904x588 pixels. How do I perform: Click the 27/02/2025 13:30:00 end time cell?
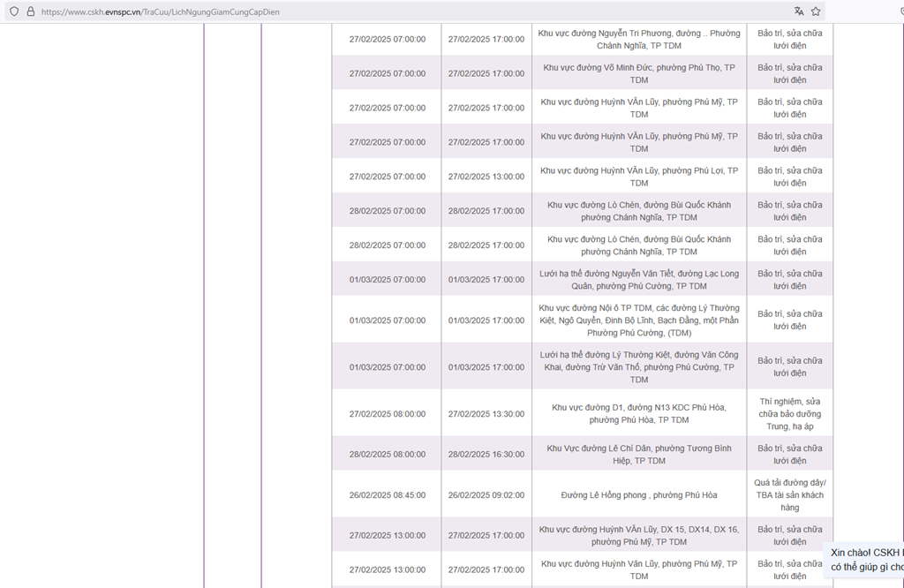pyautogui.click(x=486, y=413)
